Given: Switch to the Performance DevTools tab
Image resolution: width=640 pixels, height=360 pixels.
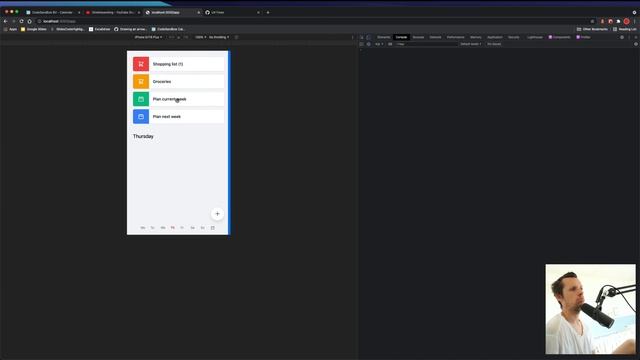Looking at the screenshot, I should (x=456, y=37).
